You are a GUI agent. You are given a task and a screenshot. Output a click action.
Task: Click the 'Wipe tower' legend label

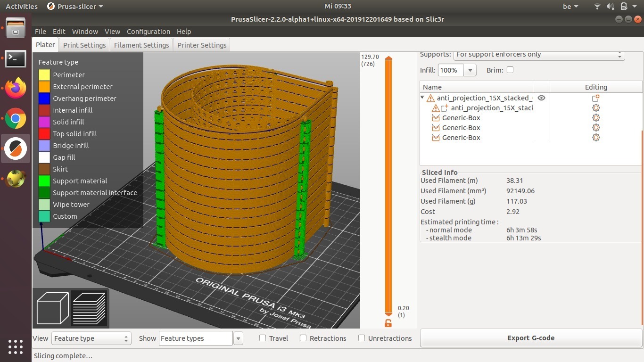[x=71, y=205]
